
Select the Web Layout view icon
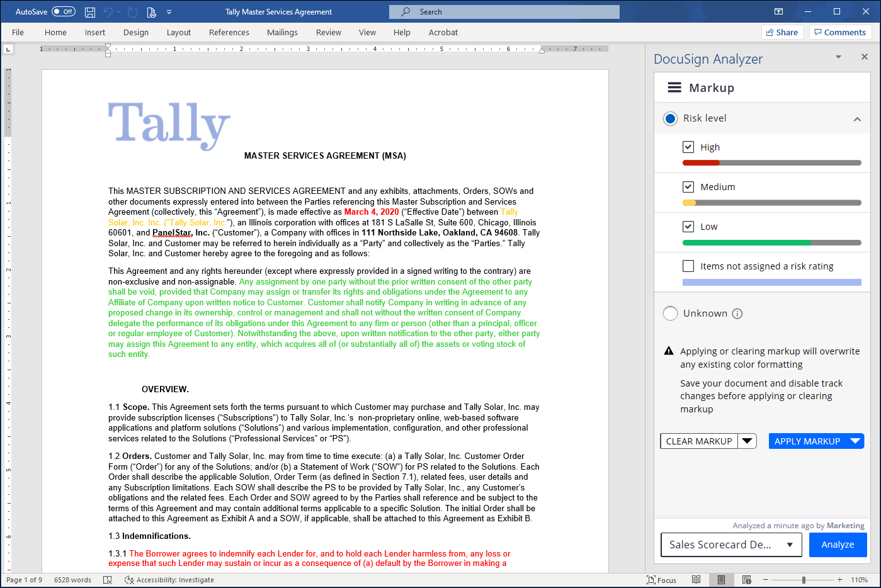747,580
